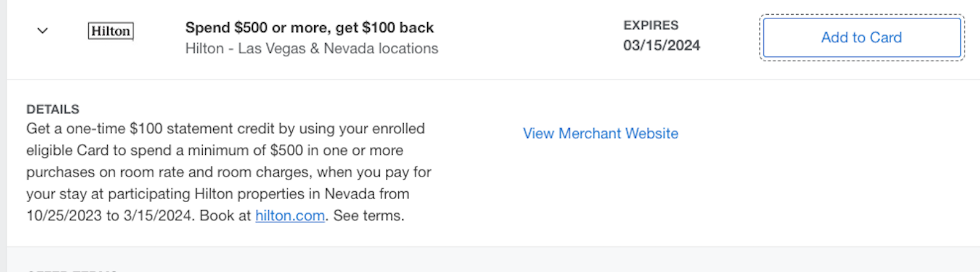Click 'Get a one-time' at the description start
Viewport: 980px width, 272px height.
75,129
